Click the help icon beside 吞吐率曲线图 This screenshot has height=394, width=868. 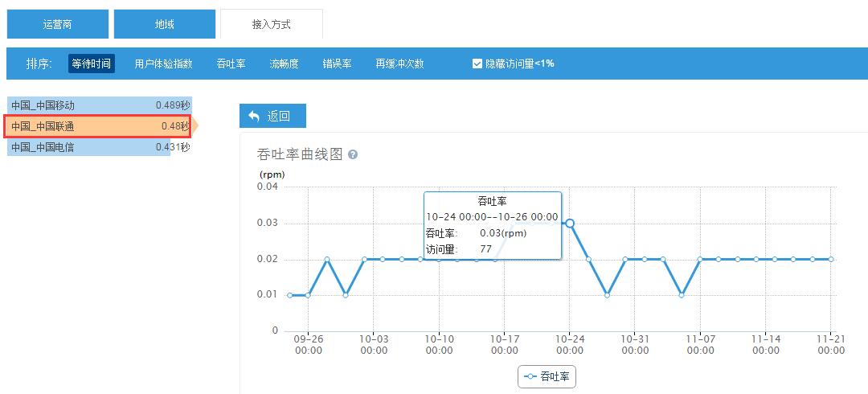353,154
